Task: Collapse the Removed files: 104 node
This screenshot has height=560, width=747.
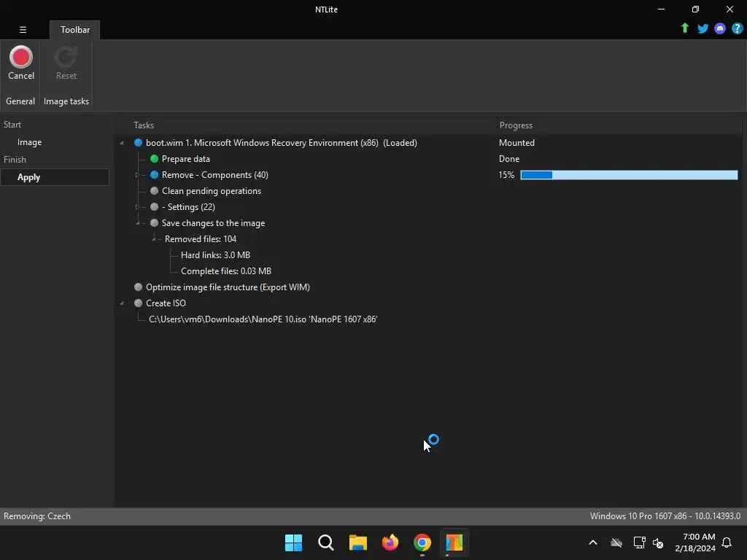Action: (x=153, y=239)
